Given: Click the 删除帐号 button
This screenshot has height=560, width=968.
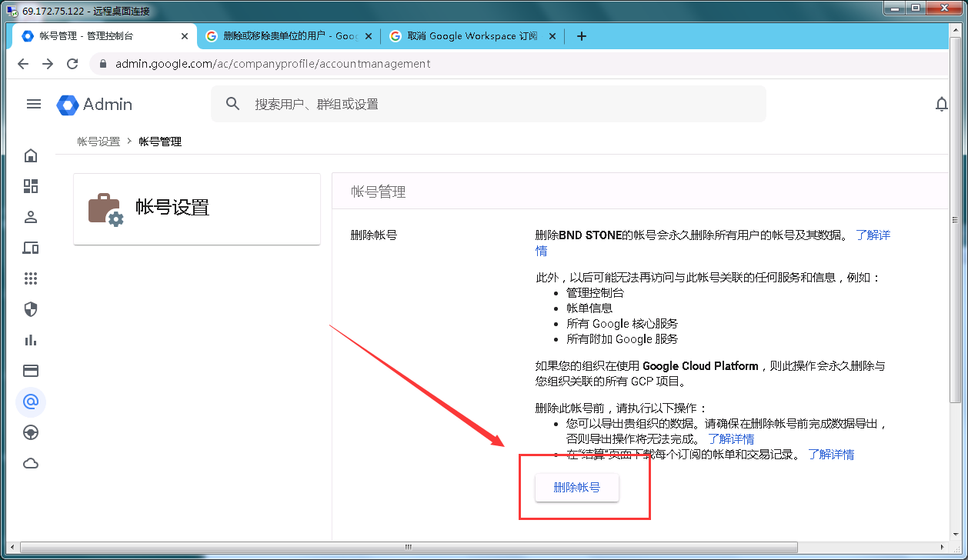Looking at the screenshot, I should click(x=577, y=487).
